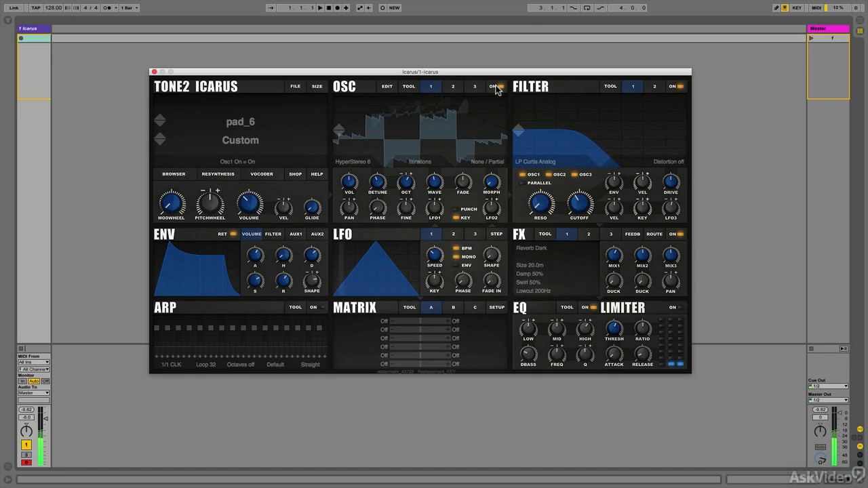Toggle the metronome in the top bar
The height and width of the screenshot is (488, 868).
pos(107,8)
